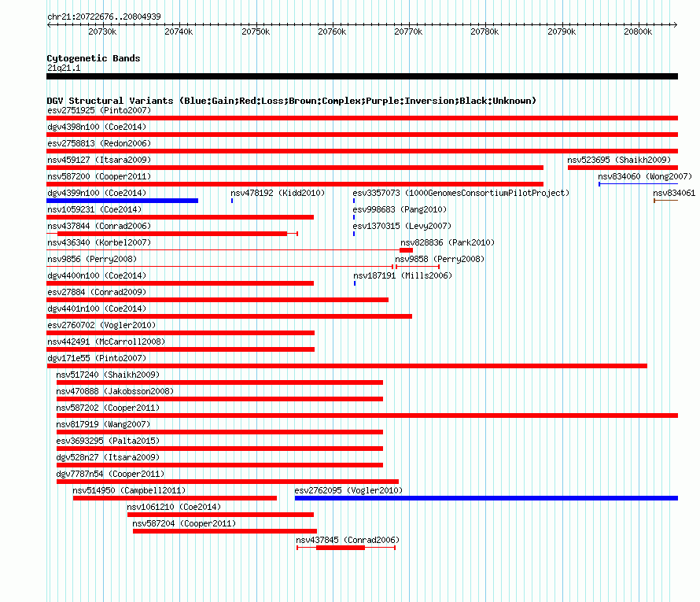Select nsv437845 (Conrad2006) label
This screenshot has width=700, height=602.
click(348, 540)
